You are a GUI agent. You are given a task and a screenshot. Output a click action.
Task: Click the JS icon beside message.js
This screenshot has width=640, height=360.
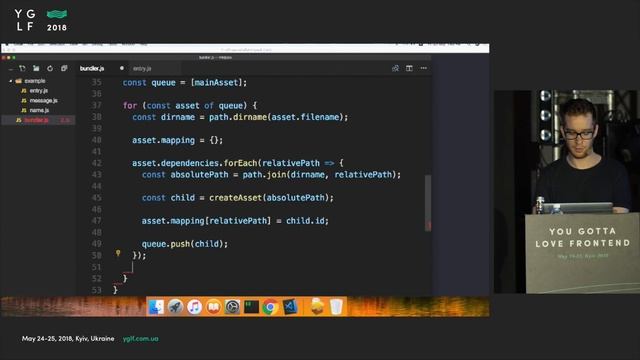click(x=24, y=100)
